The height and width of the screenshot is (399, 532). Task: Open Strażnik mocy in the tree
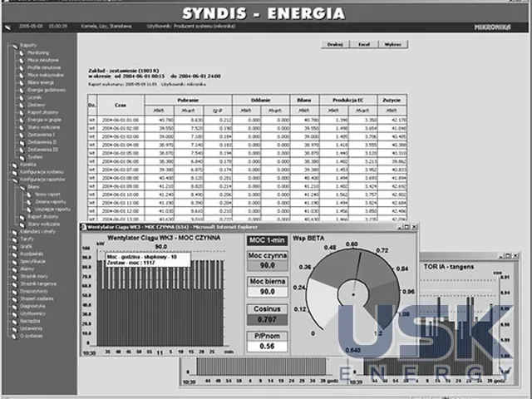point(34,277)
